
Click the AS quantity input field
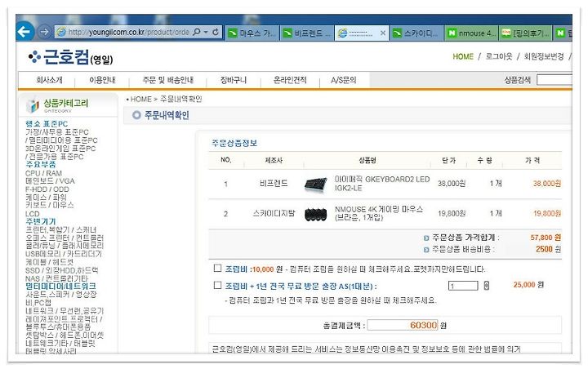click(x=463, y=286)
